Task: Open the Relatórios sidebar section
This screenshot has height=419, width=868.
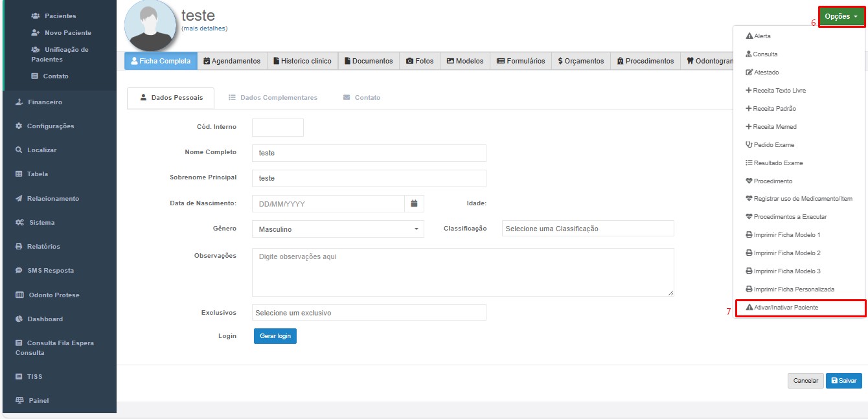Action: pyautogui.click(x=43, y=247)
